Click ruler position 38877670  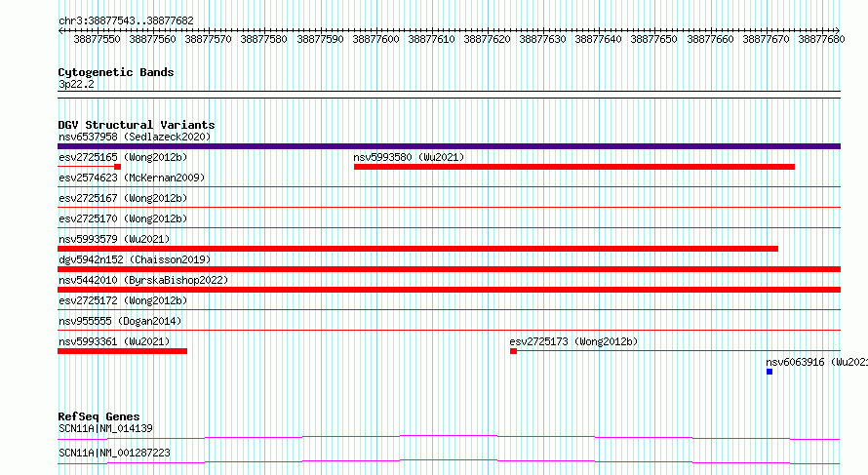click(x=766, y=39)
